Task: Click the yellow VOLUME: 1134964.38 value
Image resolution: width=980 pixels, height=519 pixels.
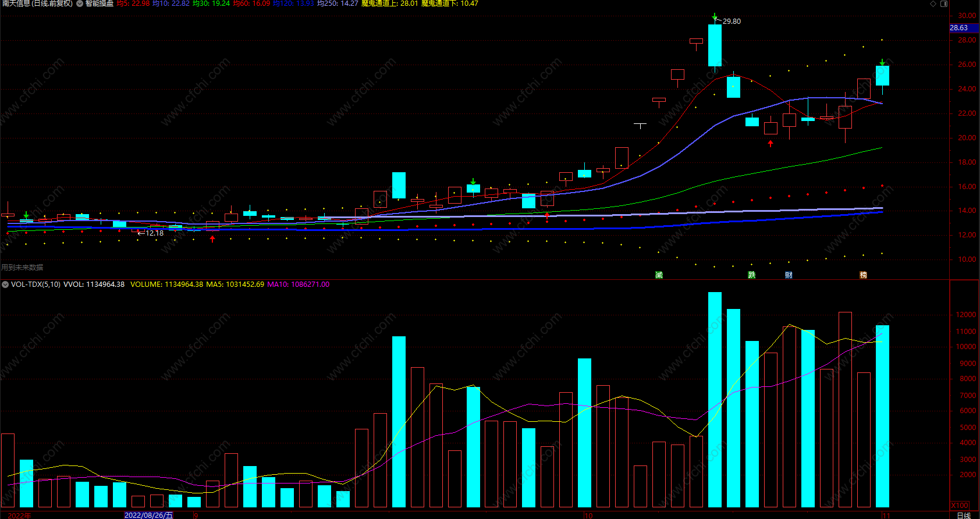Action: [166, 285]
